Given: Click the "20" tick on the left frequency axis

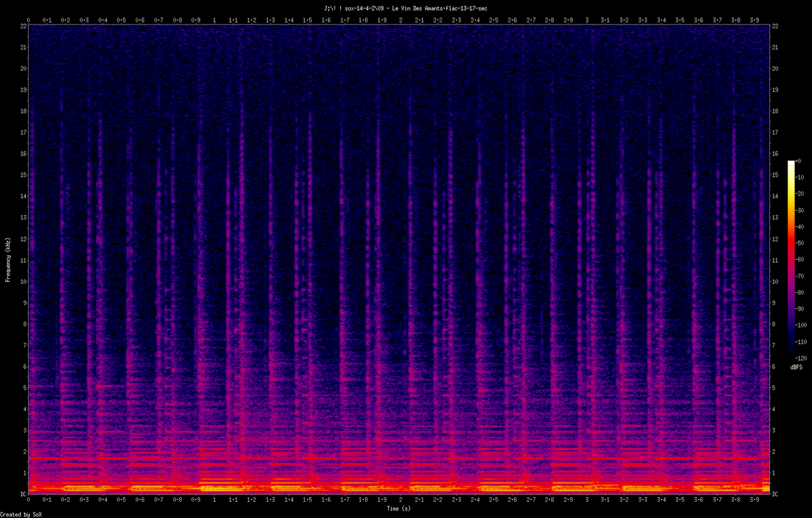Looking at the screenshot, I should click(23, 69).
